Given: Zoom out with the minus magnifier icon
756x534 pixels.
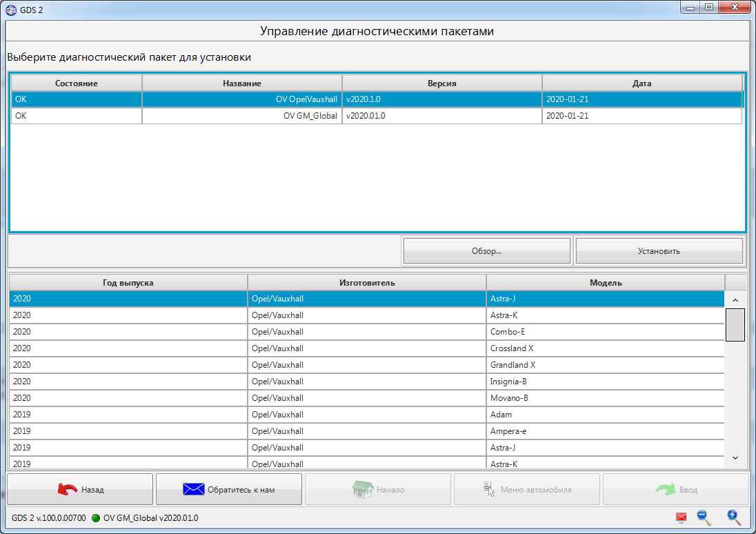Looking at the screenshot, I should 704,517.
